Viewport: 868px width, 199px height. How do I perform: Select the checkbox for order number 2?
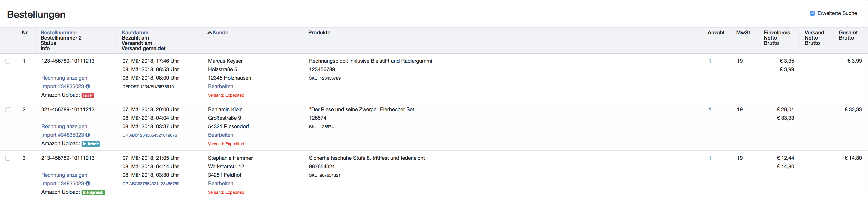(x=8, y=110)
